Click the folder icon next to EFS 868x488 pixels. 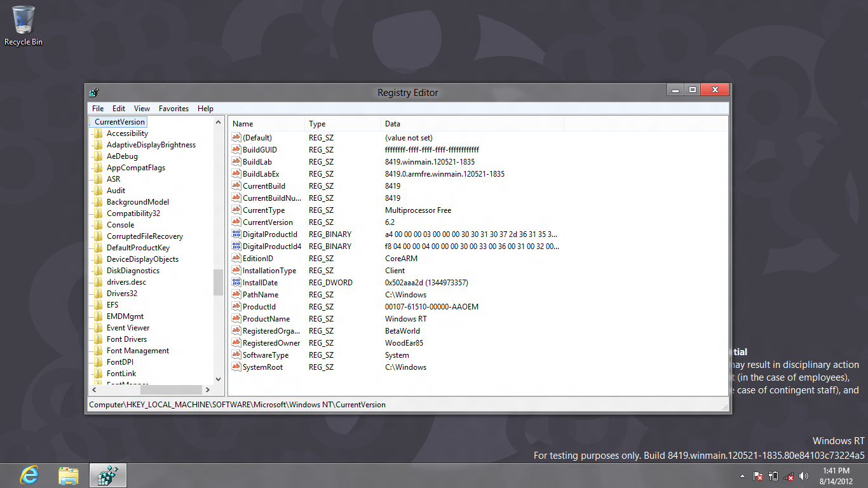click(98, 305)
